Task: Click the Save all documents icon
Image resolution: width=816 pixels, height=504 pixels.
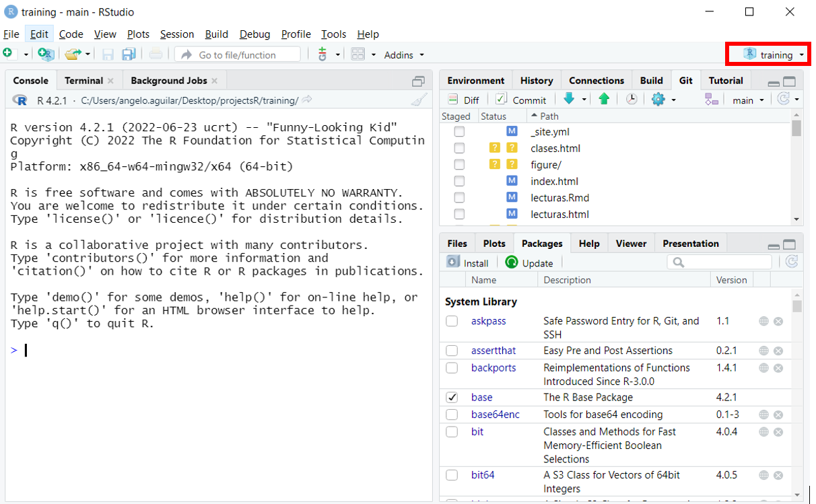Action: tap(129, 55)
